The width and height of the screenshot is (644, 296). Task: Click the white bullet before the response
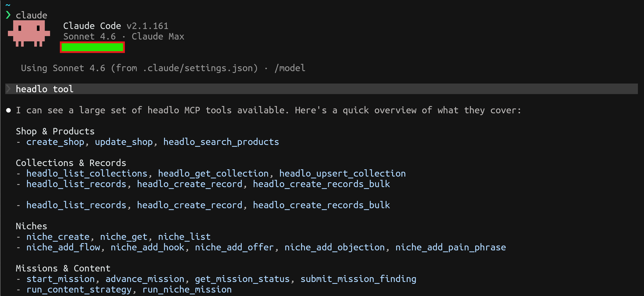tap(9, 110)
